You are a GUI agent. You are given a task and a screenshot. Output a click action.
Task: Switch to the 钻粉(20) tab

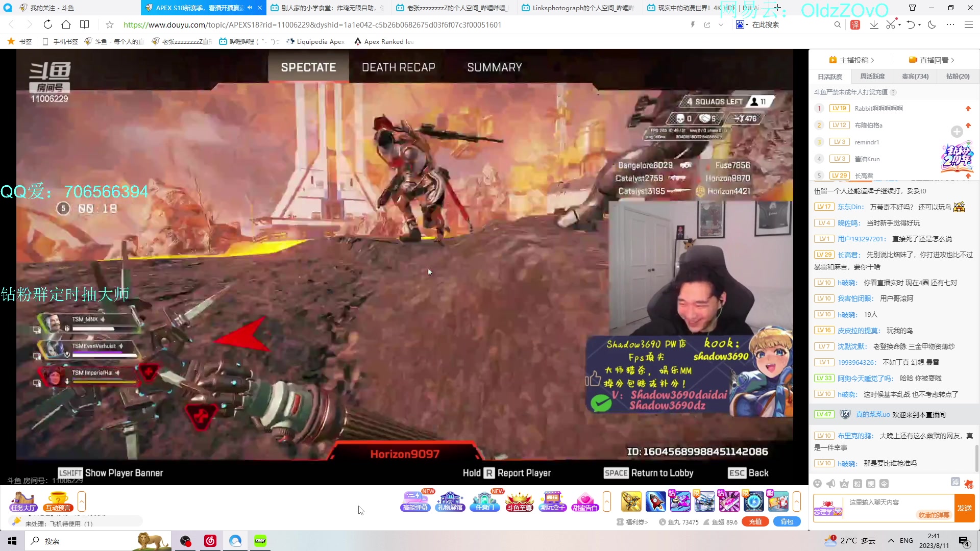pos(958,77)
